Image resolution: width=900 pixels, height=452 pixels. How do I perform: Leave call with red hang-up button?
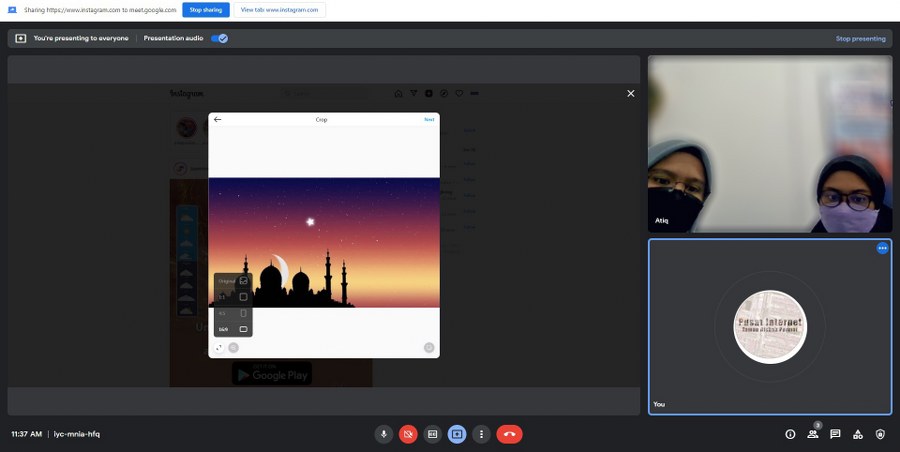(x=510, y=434)
